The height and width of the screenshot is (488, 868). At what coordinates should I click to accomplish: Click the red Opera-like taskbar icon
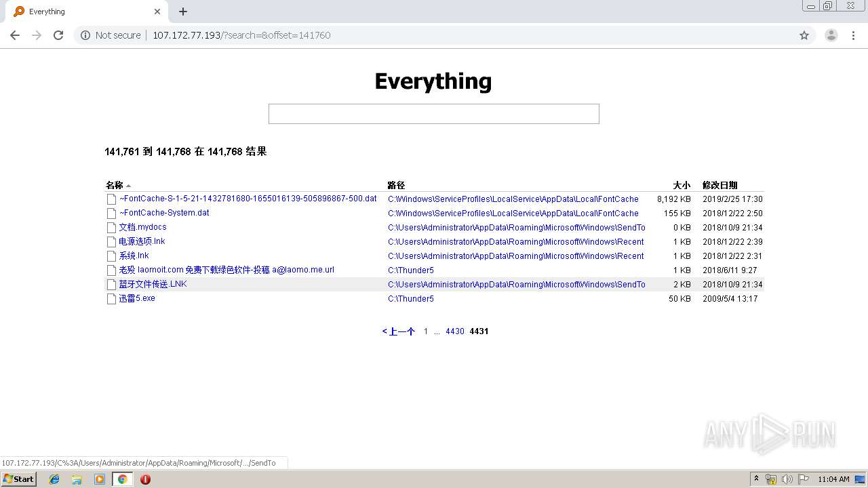pos(145,479)
